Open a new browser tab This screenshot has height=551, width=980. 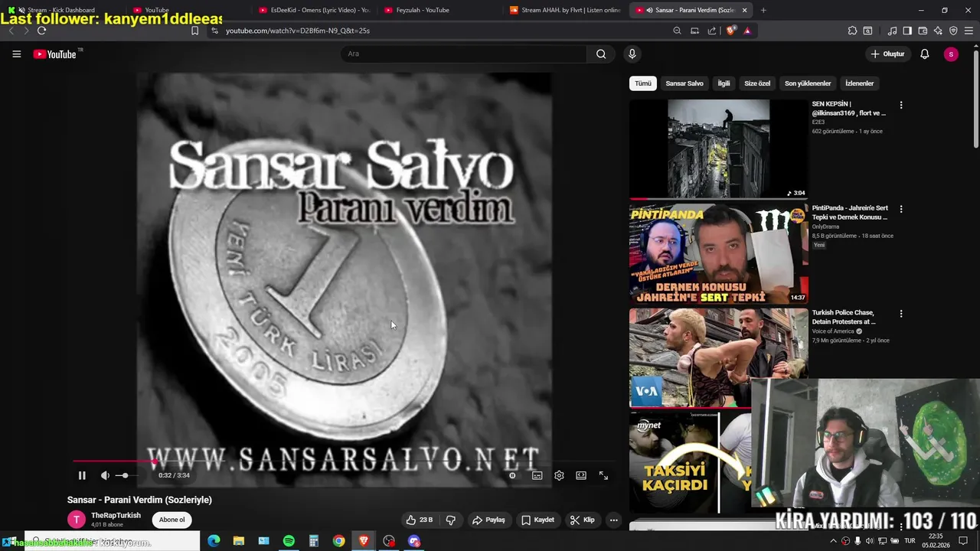coord(763,10)
